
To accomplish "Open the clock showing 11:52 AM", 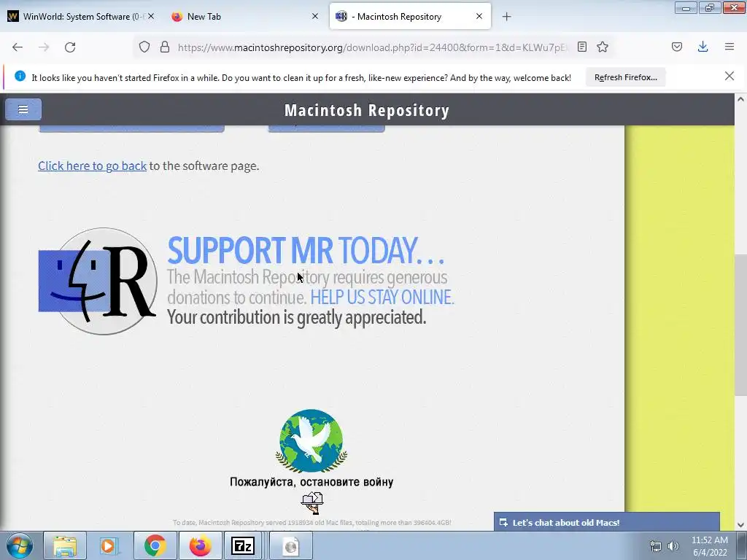I will pyautogui.click(x=710, y=546).
